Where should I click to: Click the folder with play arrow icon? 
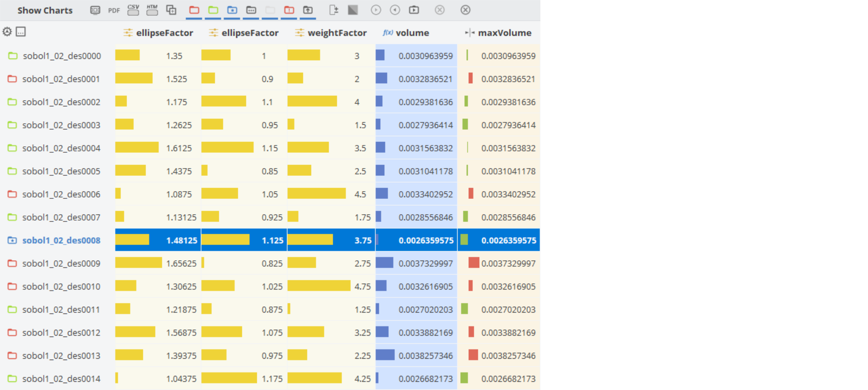(x=414, y=10)
